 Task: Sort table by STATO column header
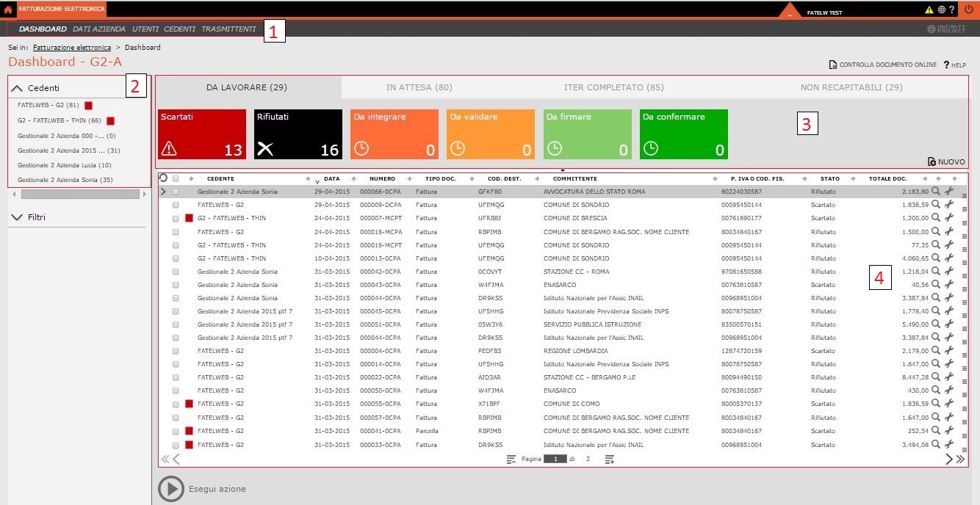[829, 178]
